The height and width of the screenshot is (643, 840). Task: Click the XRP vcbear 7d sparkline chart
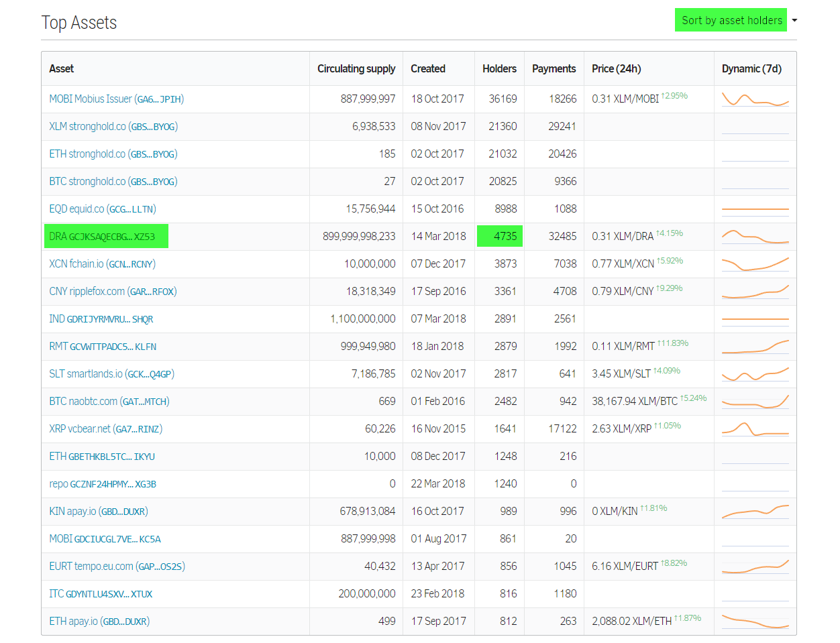click(755, 429)
